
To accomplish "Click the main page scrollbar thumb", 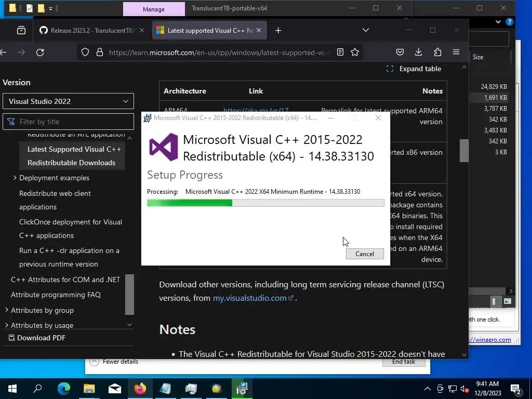I will [x=464, y=150].
